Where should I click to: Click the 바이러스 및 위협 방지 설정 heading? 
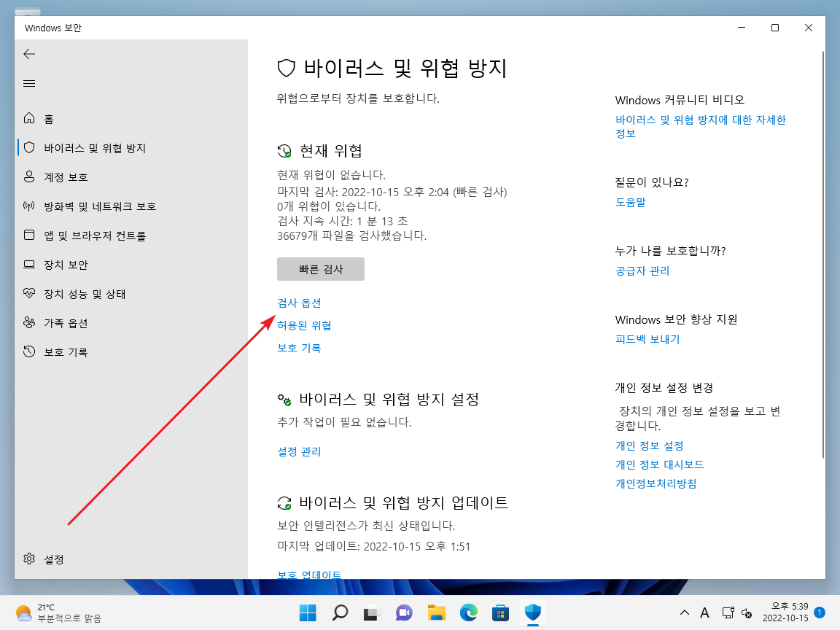click(x=389, y=399)
